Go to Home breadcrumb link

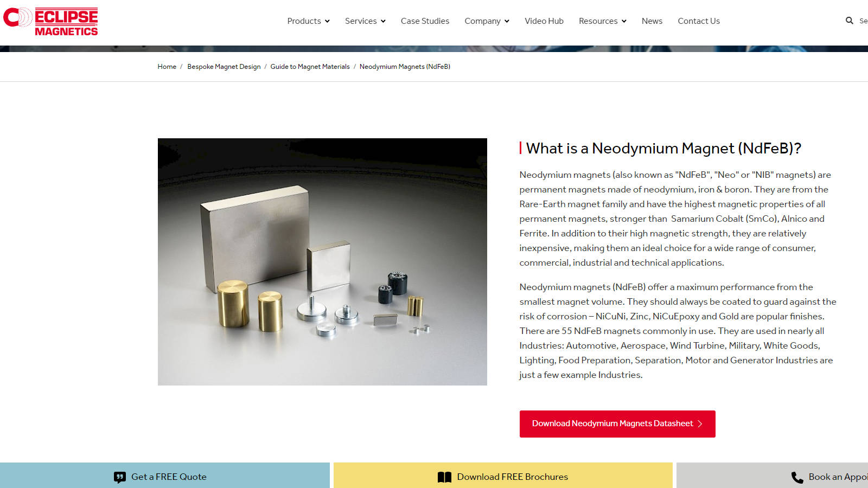coord(167,67)
